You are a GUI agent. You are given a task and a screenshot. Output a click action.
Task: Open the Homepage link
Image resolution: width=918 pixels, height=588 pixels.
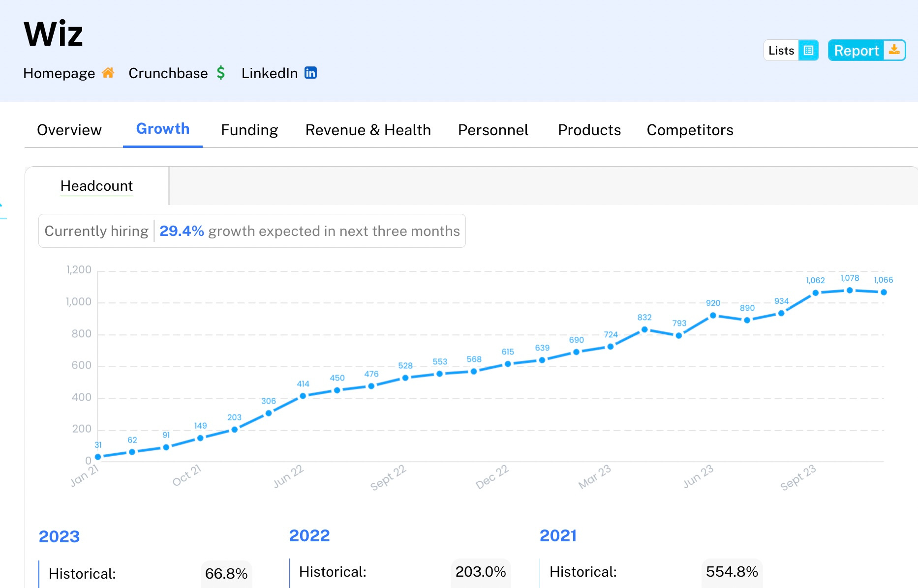[x=69, y=73]
